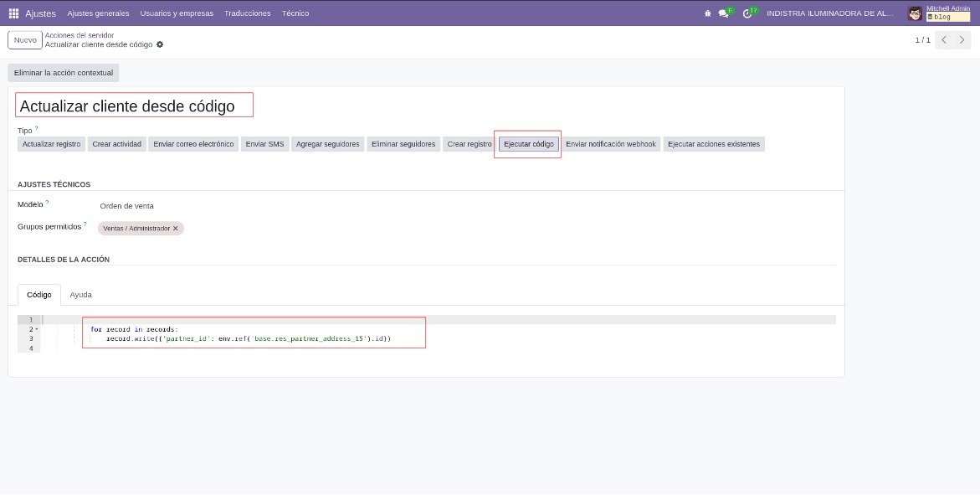This screenshot has width=980, height=495.
Task: Go to next record arrow
Action: click(962, 40)
